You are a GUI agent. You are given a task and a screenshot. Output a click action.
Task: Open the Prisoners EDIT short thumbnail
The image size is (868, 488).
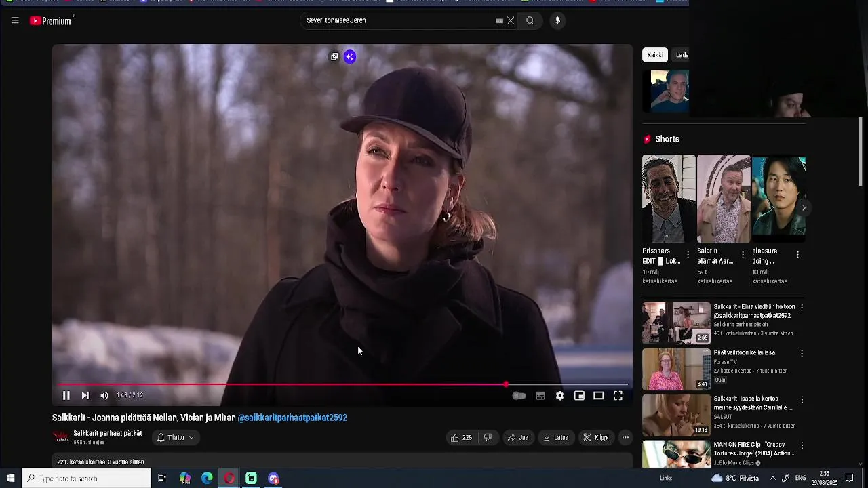[x=669, y=199]
